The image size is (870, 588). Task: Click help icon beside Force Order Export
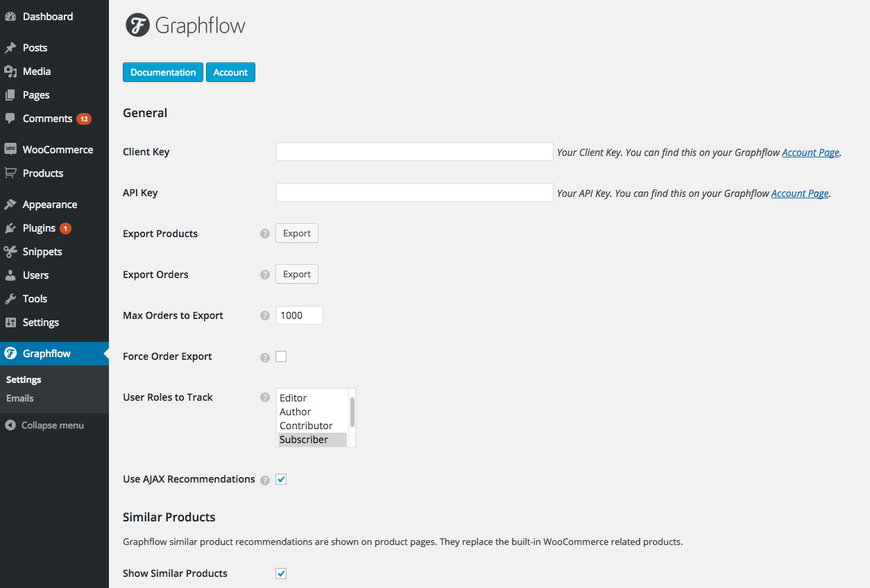pos(264,358)
